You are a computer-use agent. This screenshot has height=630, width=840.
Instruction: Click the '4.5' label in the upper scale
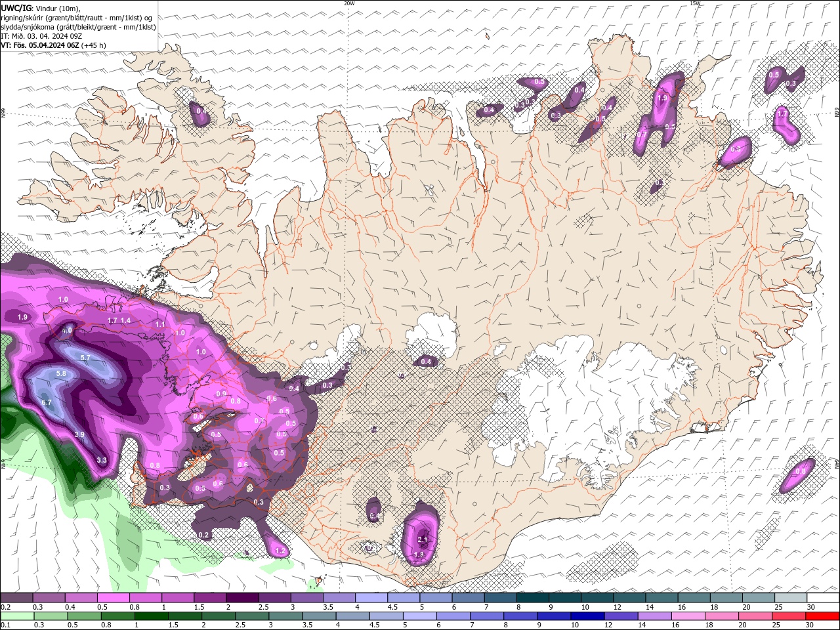coord(392,607)
